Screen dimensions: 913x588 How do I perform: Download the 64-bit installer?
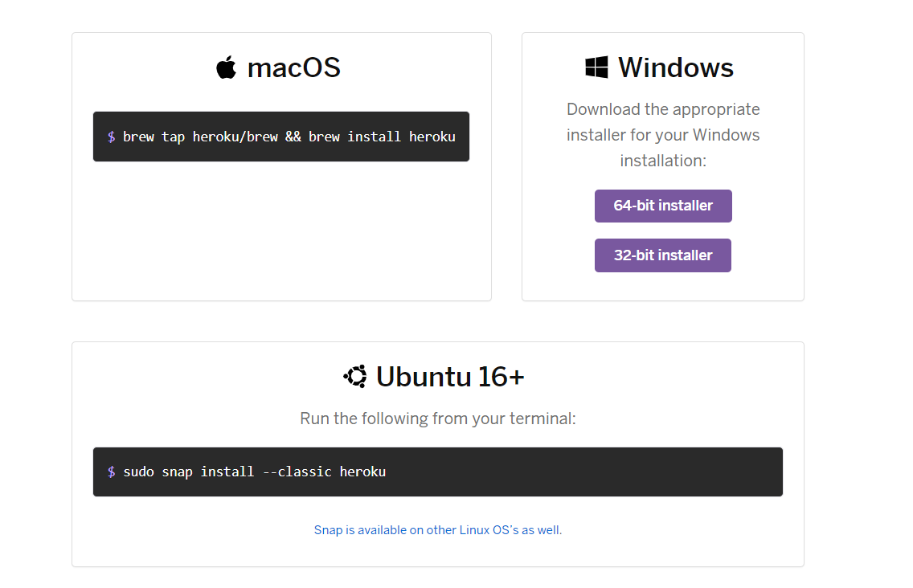(663, 206)
